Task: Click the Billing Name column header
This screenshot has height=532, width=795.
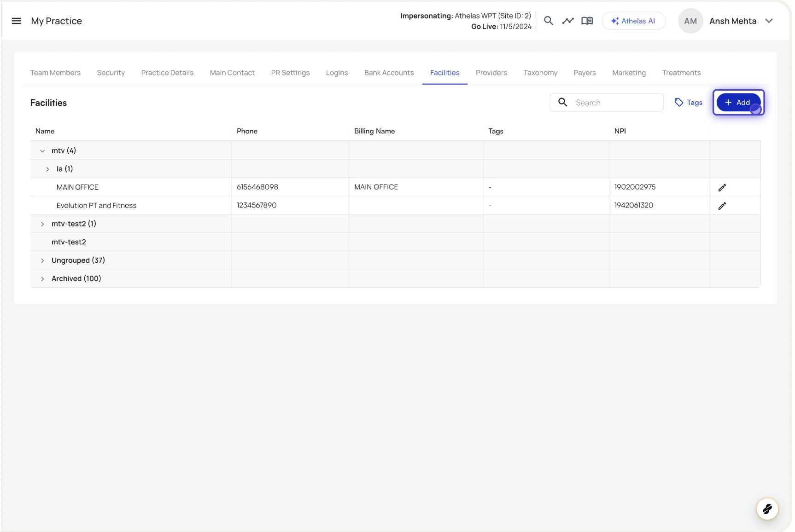Action: (374, 131)
